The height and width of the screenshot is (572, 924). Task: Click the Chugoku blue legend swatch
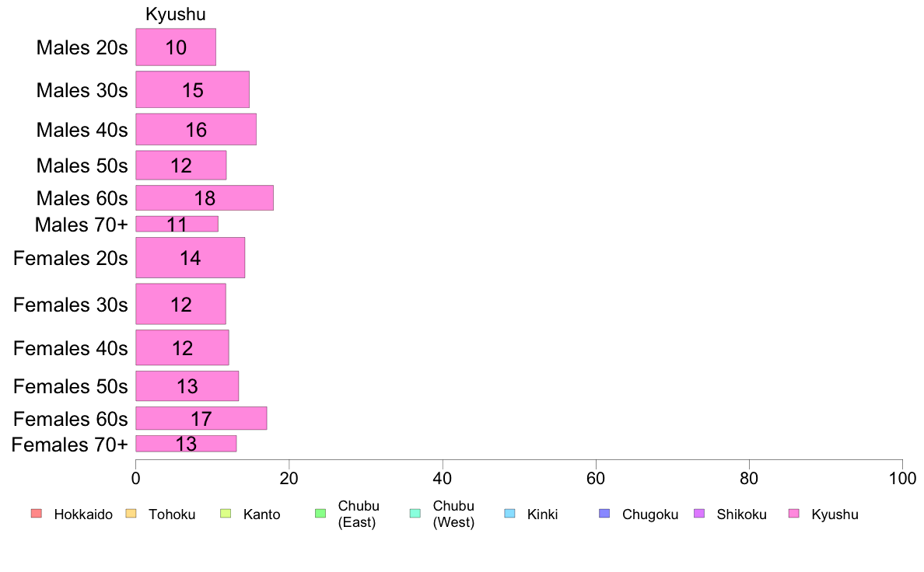(604, 514)
